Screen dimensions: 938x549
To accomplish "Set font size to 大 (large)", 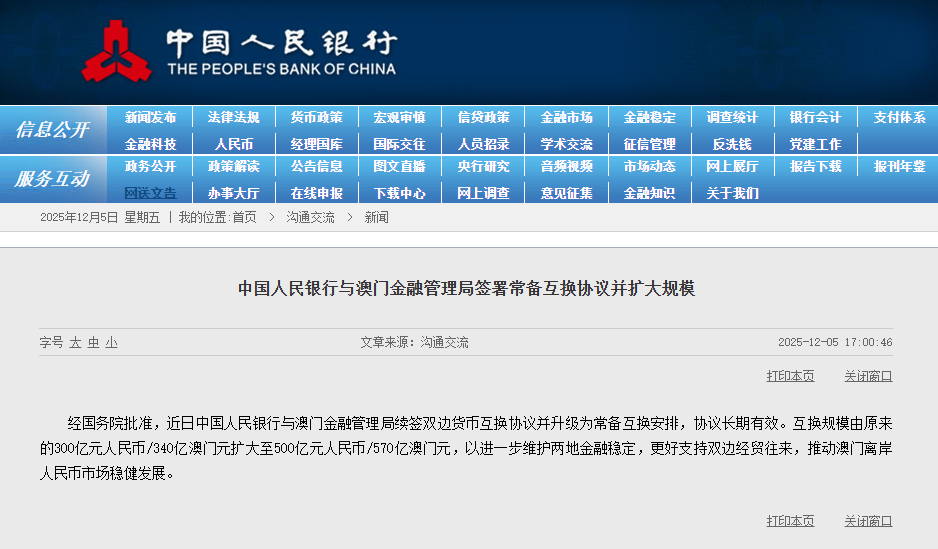I will (x=75, y=342).
